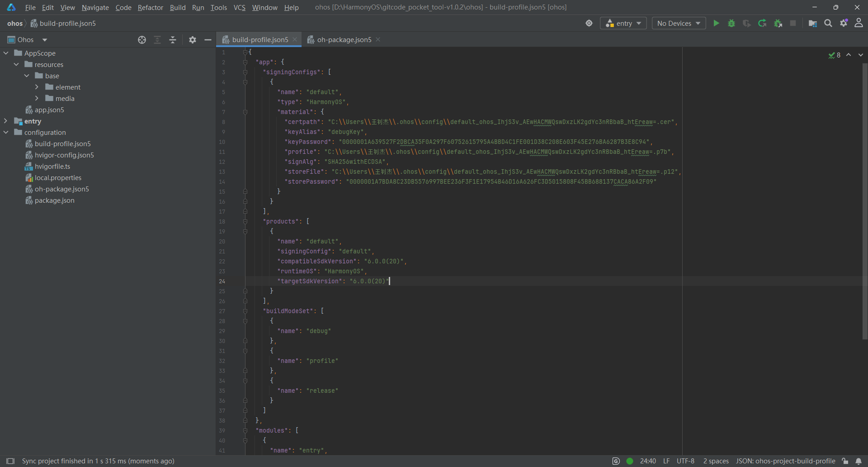Screen dimensions: 868x467
Task: Click the Debug entry bug icon
Action: 731,23
